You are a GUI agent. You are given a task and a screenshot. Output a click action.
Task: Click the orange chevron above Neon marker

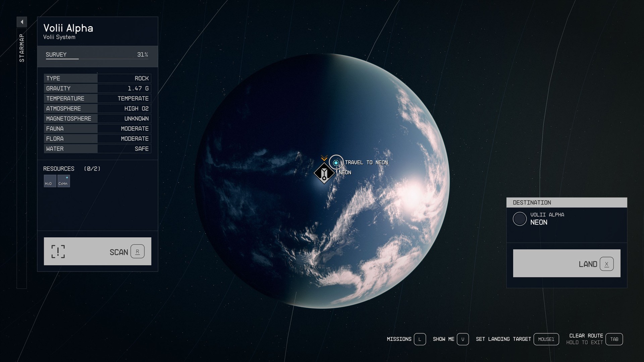click(324, 158)
